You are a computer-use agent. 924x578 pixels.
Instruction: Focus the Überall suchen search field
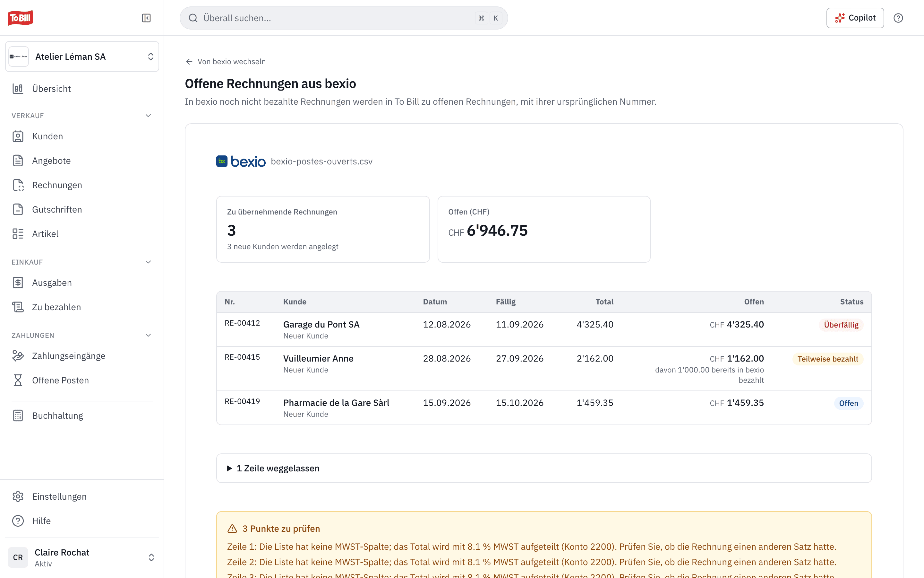344,18
